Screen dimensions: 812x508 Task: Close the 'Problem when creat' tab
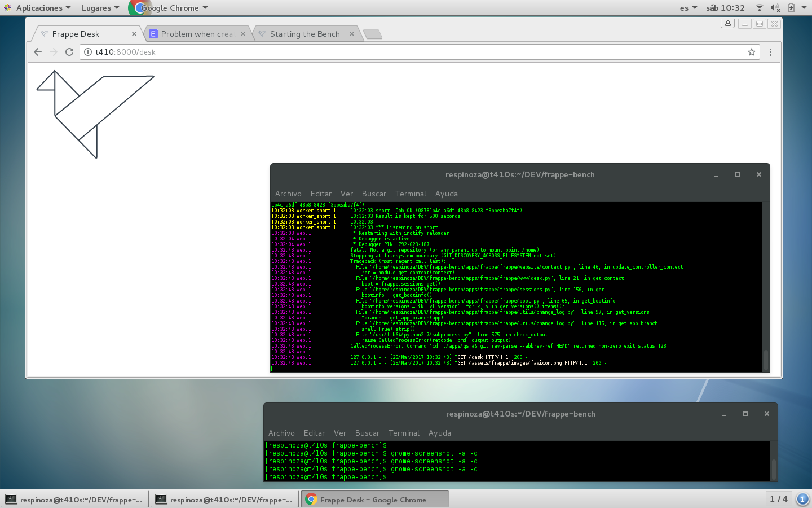coord(243,34)
